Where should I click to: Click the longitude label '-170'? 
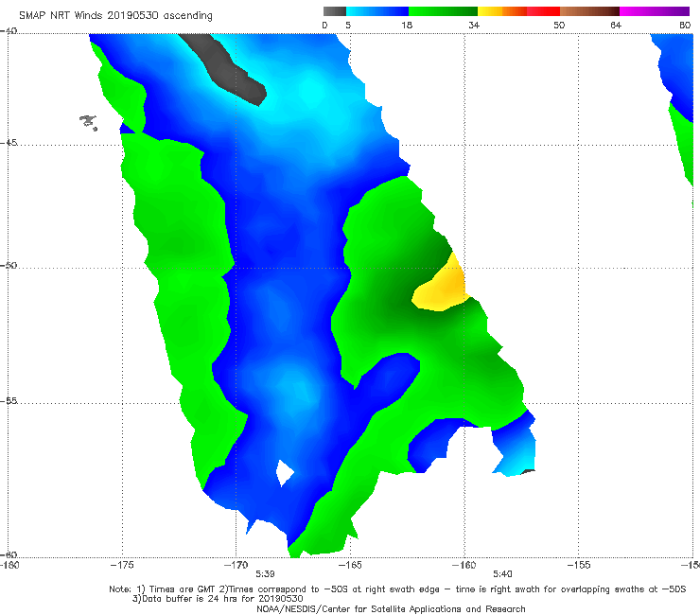pyautogui.click(x=236, y=565)
